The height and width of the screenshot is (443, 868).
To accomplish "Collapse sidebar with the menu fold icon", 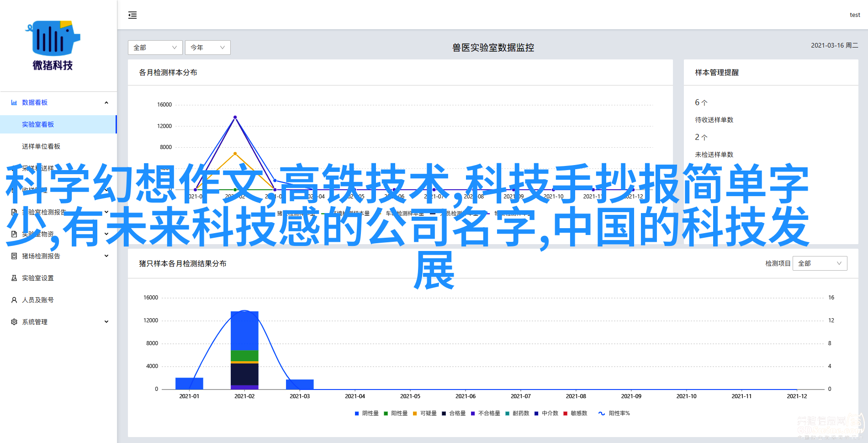I will 132,15.
